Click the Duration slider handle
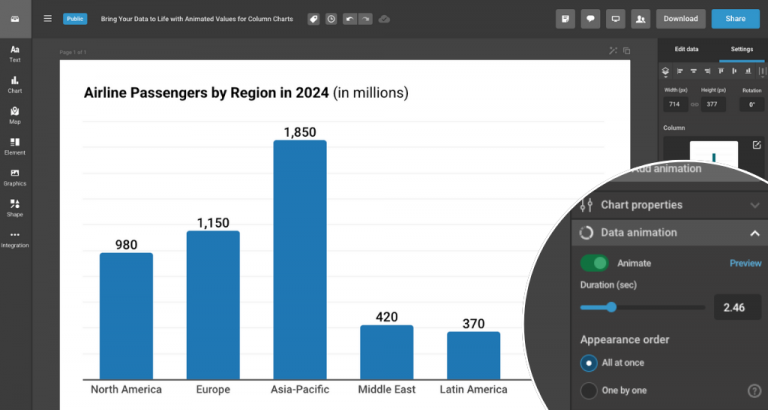The image size is (768, 410). [x=612, y=307]
